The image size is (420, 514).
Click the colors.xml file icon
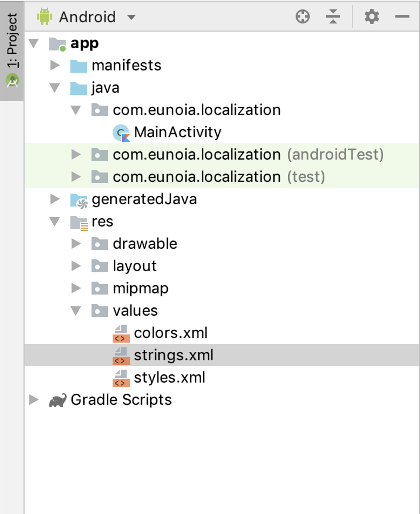pos(121,334)
